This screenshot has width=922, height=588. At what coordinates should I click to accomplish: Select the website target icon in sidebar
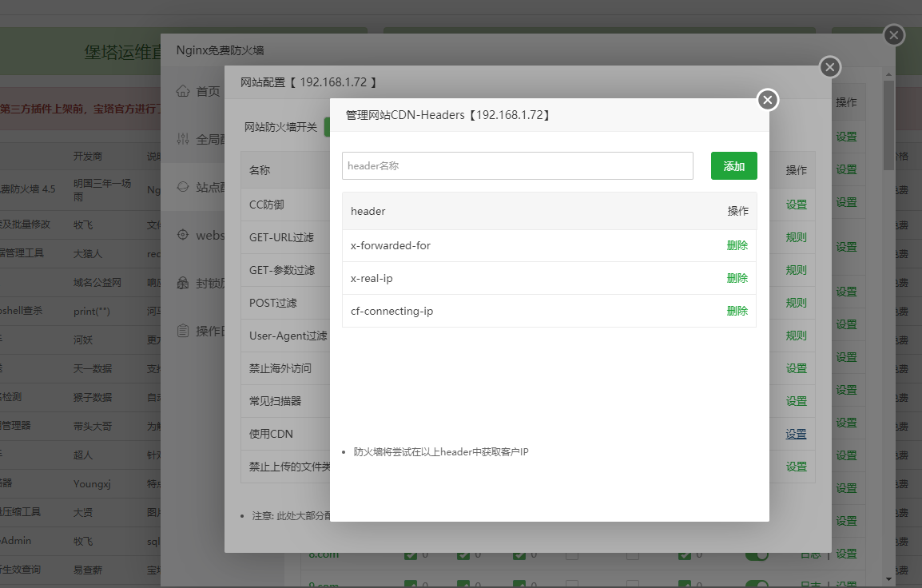click(182, 235)
